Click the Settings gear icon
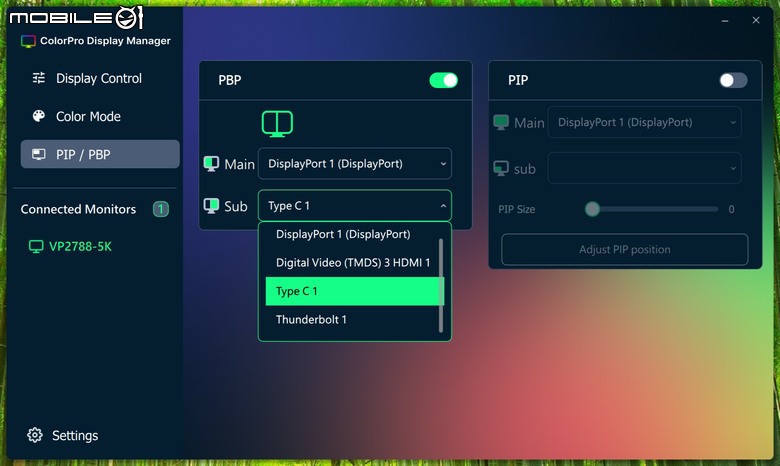This screenshot has height=466, width=780. point(35,435)
